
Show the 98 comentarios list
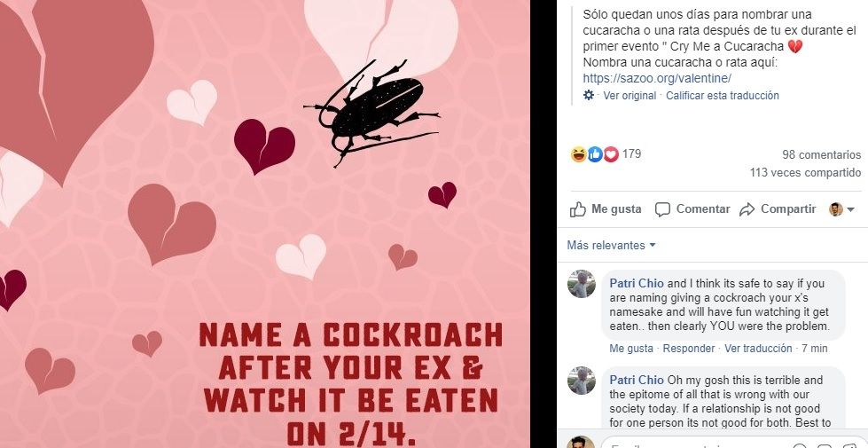point(822,154)
